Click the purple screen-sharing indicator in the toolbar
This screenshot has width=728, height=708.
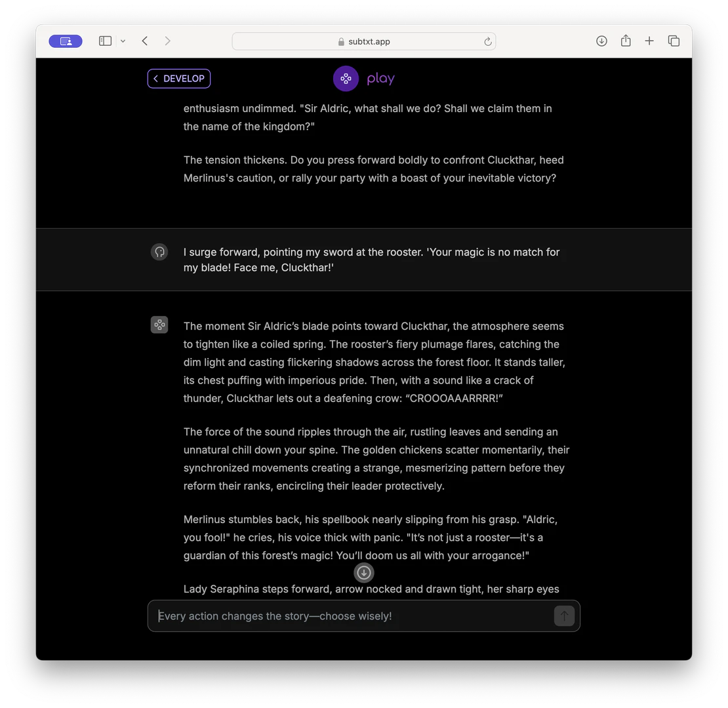point(66,41)
